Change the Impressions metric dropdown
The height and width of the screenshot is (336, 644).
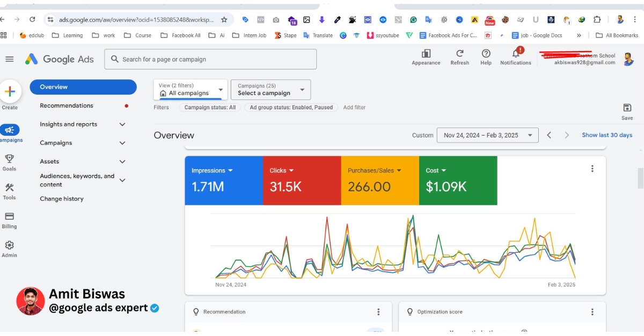(212, 170)
